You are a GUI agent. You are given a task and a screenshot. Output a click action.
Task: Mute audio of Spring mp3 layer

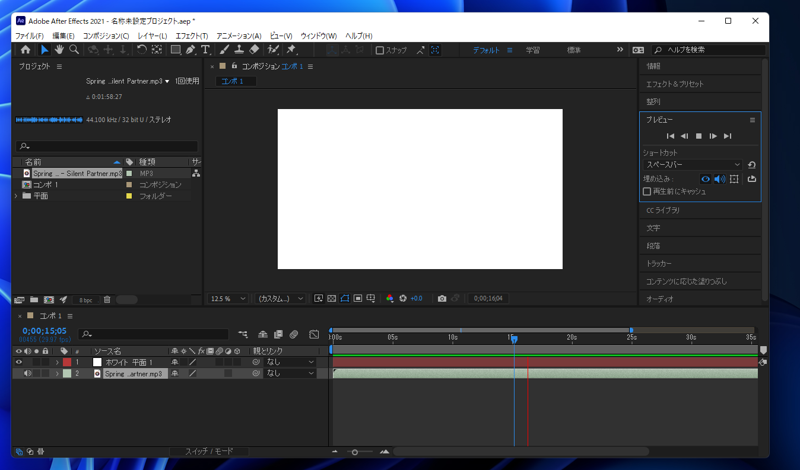click(27, 374)
